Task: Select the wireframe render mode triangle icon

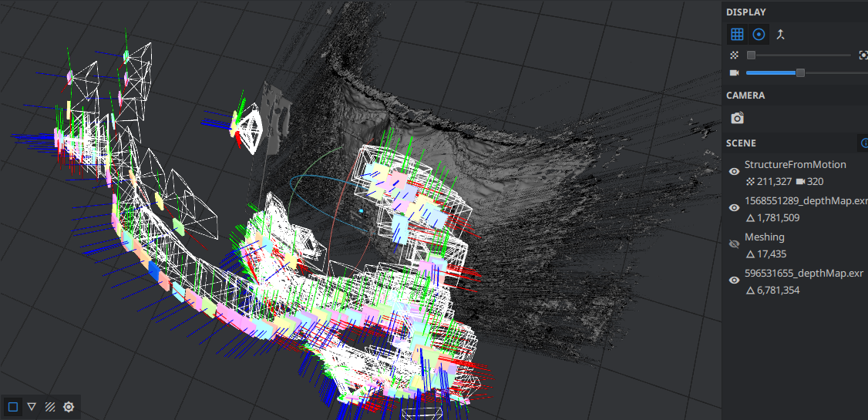Action: tap(32, 407)
